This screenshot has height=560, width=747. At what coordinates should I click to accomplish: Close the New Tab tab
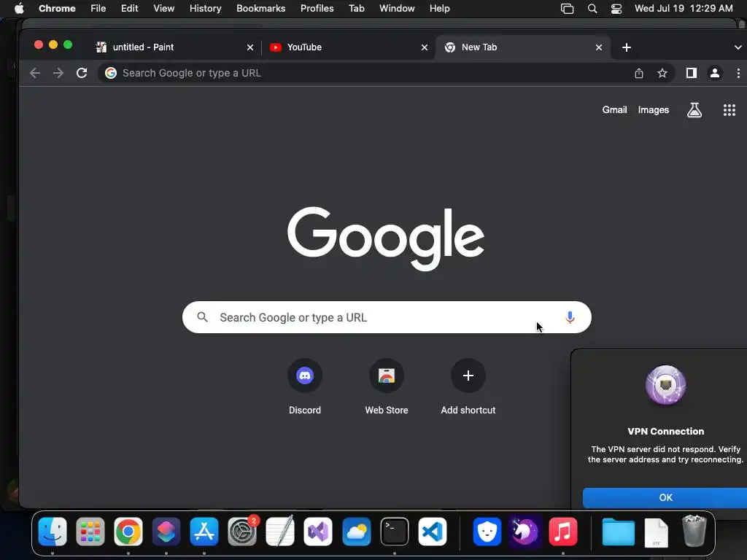click(x=599, y=47)
